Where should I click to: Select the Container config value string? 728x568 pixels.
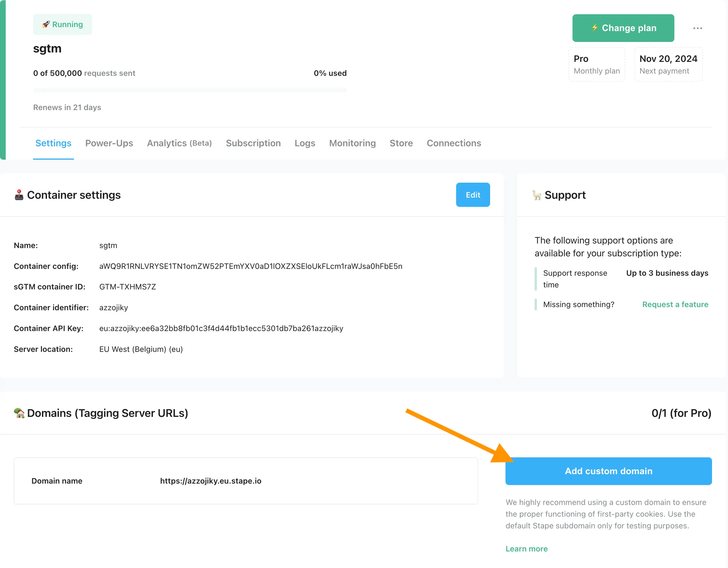coord(251,266)
